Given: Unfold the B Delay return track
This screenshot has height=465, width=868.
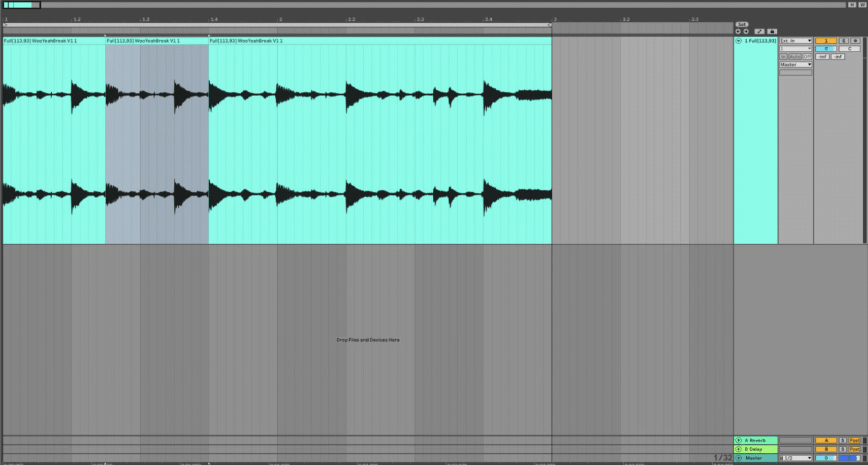Looking at the screenshot, I should tap(739, 449).
